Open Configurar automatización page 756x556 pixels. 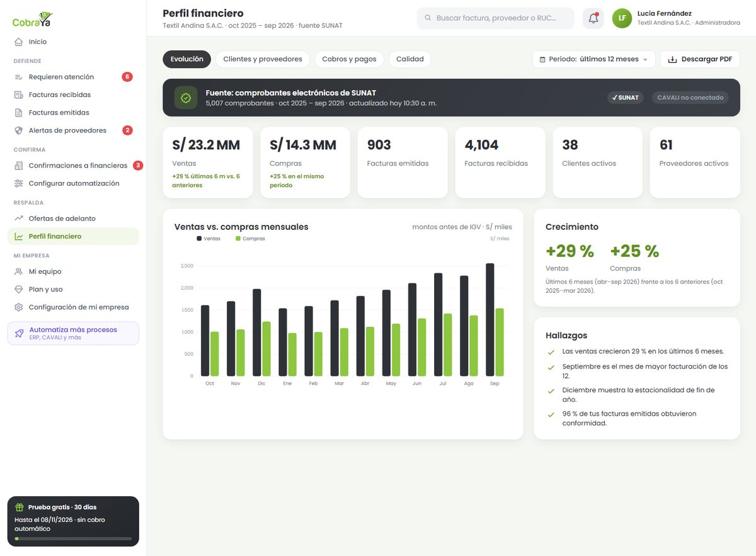point(73,183)
